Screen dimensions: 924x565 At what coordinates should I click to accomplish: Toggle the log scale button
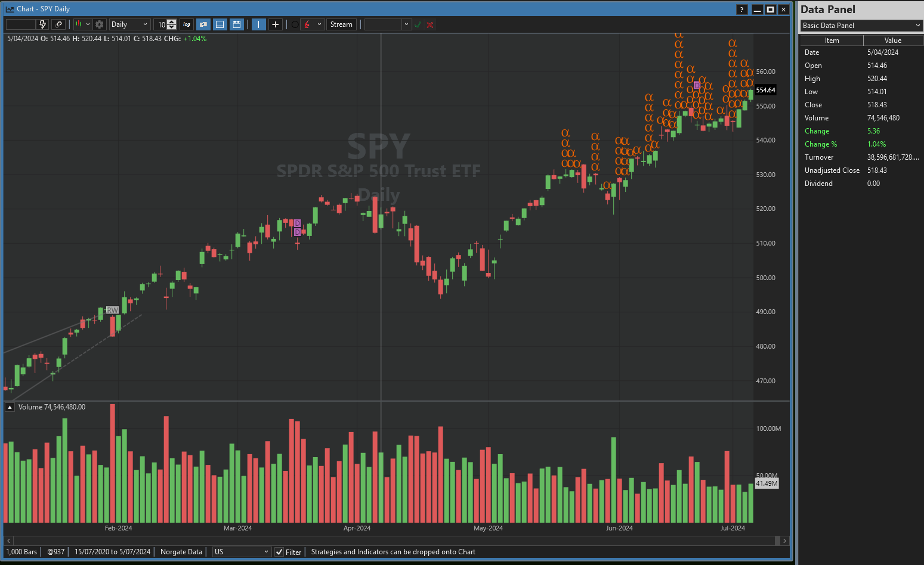[187, 24]
